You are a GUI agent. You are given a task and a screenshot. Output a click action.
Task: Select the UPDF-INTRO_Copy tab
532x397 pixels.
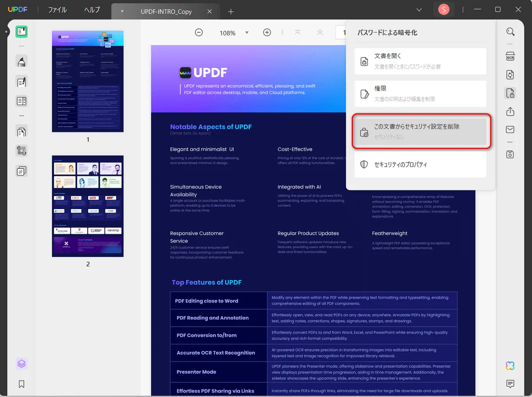point(166,12)
